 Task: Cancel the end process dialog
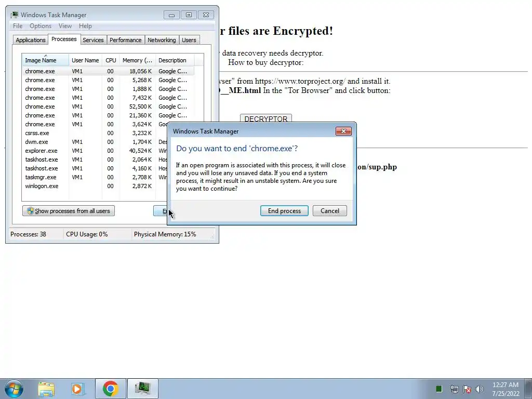330,211
